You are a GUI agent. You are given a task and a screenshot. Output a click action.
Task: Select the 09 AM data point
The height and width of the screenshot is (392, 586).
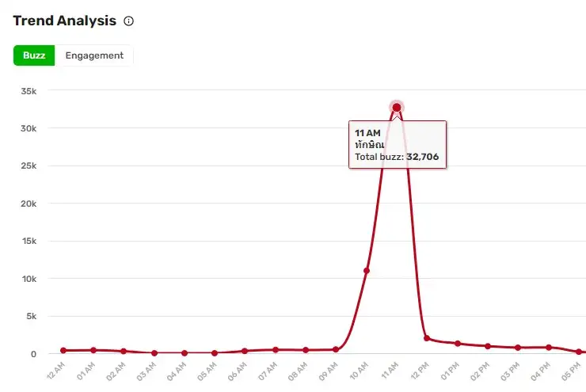pyautogui.click(x=336, y=349)
